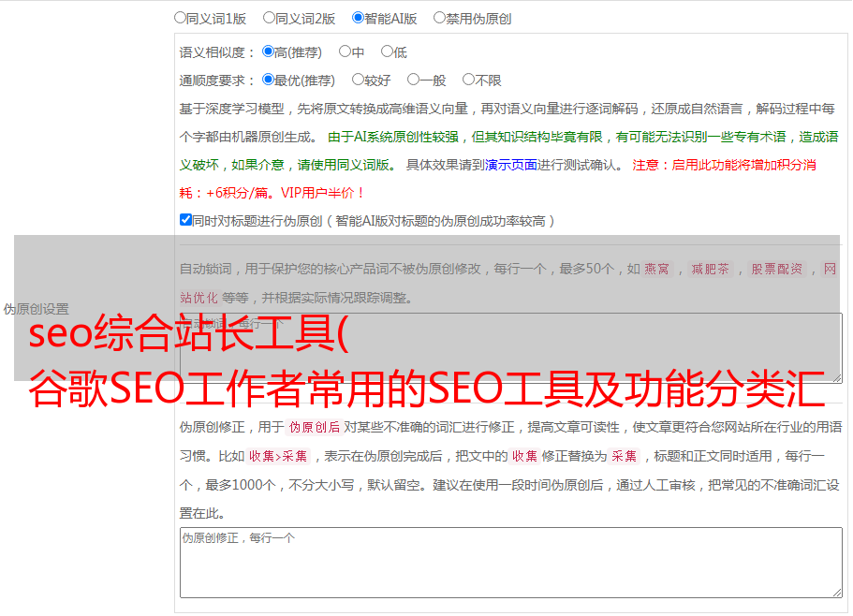Screen dimensions: 853x616
Task: Select 禁用伪原创 radio option
Action: point(439,18)
